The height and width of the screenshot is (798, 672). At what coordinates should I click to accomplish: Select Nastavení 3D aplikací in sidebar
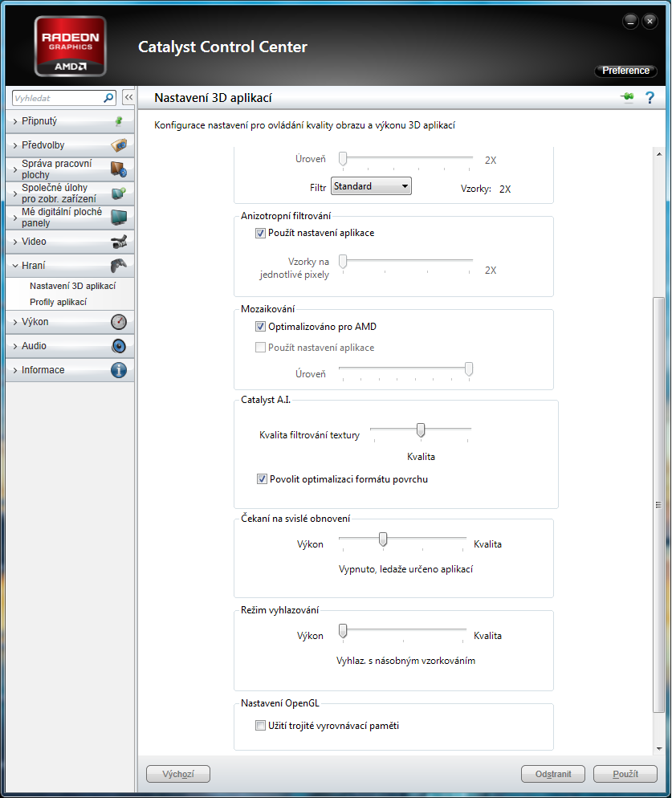pyautogui.click(x=73, y=286)
